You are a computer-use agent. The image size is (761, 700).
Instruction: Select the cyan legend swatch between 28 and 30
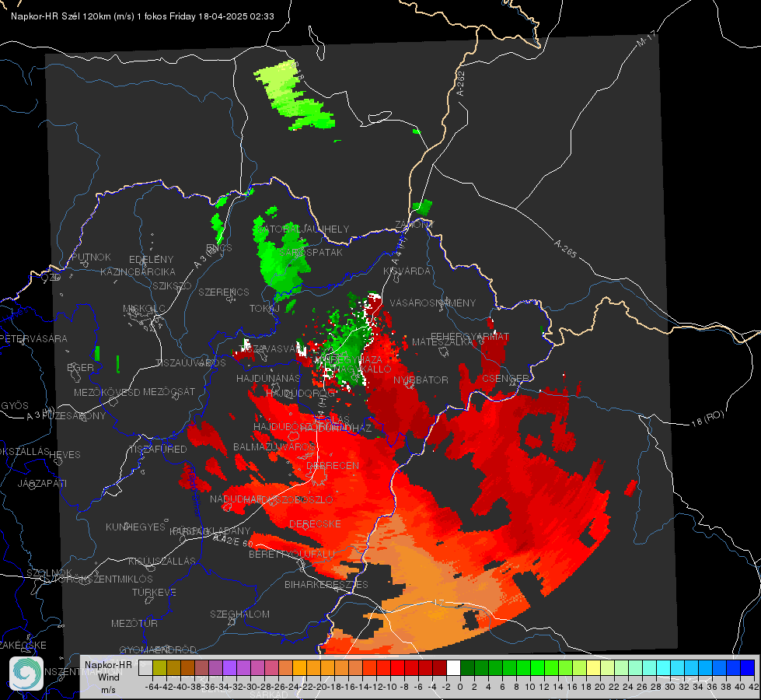664,668
